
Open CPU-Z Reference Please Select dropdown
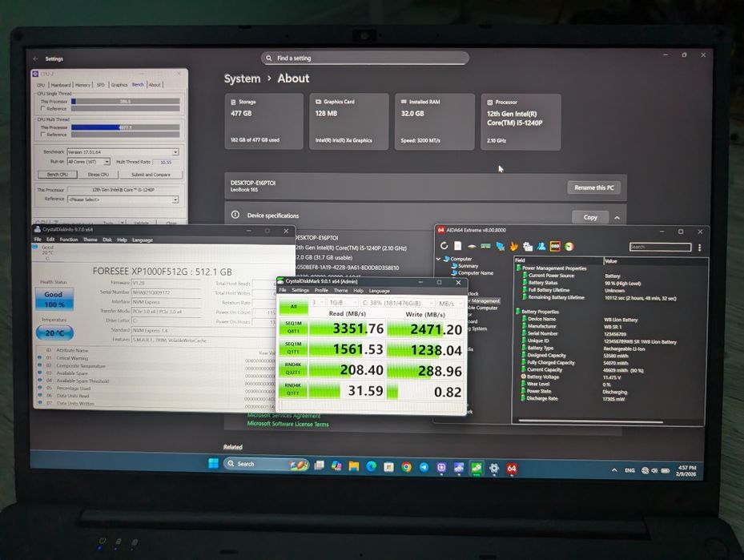coord(123,199)
